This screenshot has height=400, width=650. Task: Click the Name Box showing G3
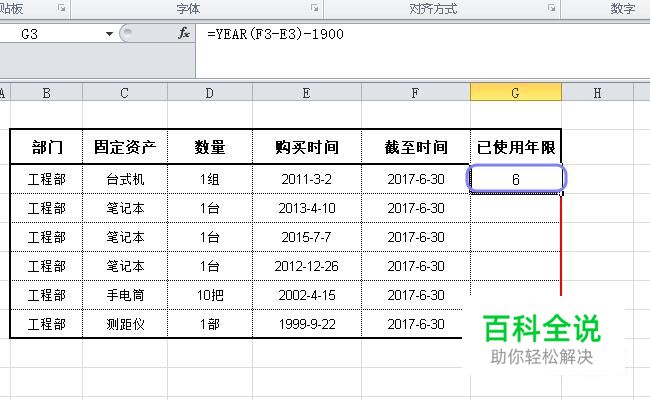[x=52, y=34]
